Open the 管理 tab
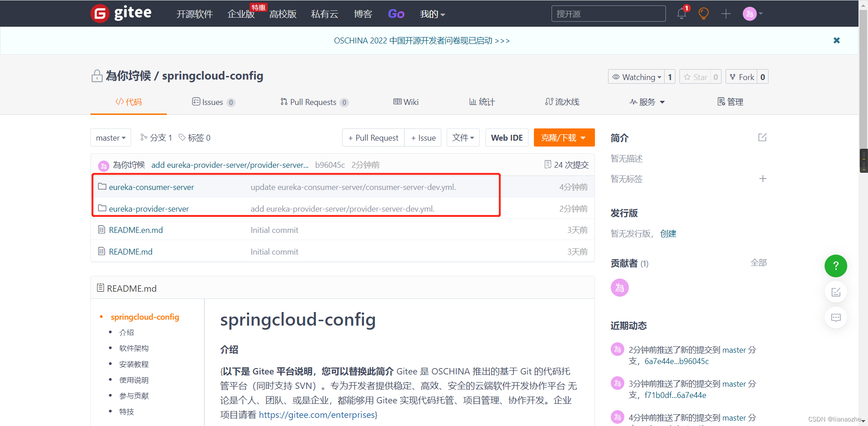 730,102
